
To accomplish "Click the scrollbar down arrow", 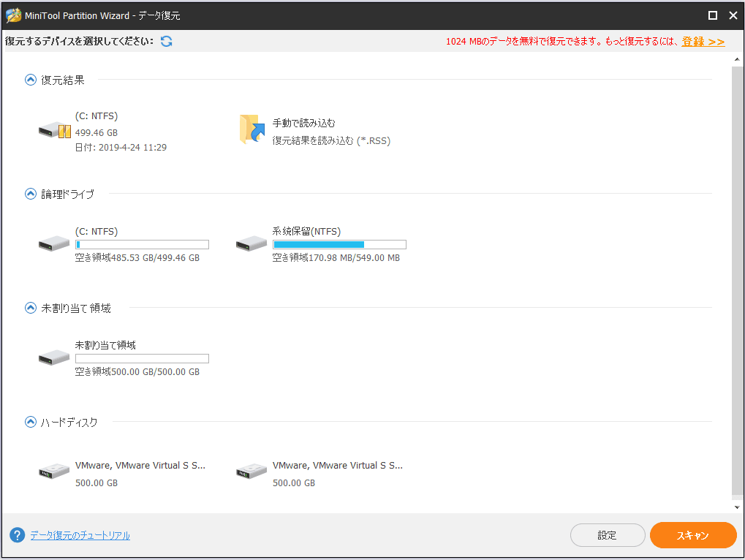I will pos(737,507).
